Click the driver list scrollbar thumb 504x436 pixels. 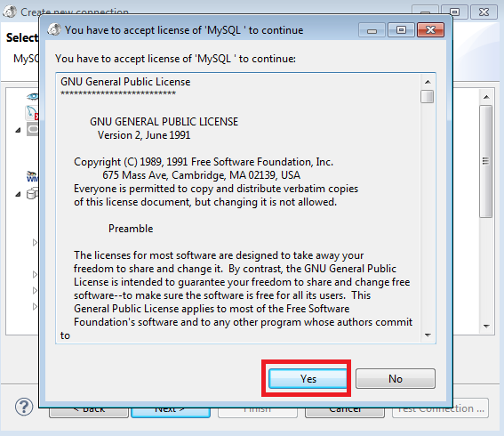click(x=485, y=162)
